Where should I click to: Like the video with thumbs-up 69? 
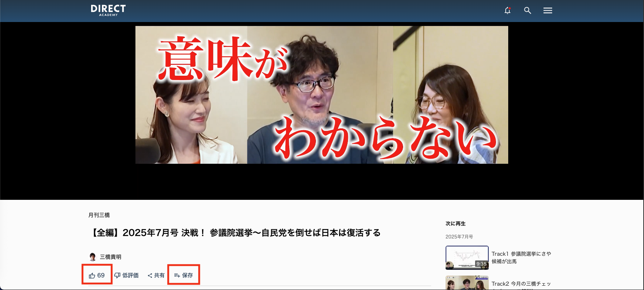97,275
